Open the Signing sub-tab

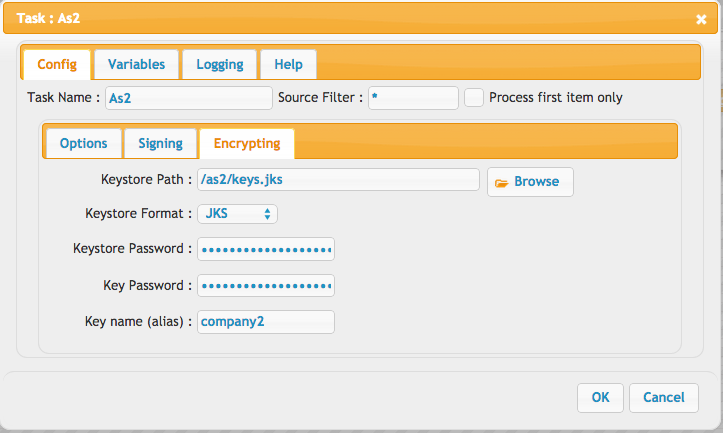pos(160,143)
